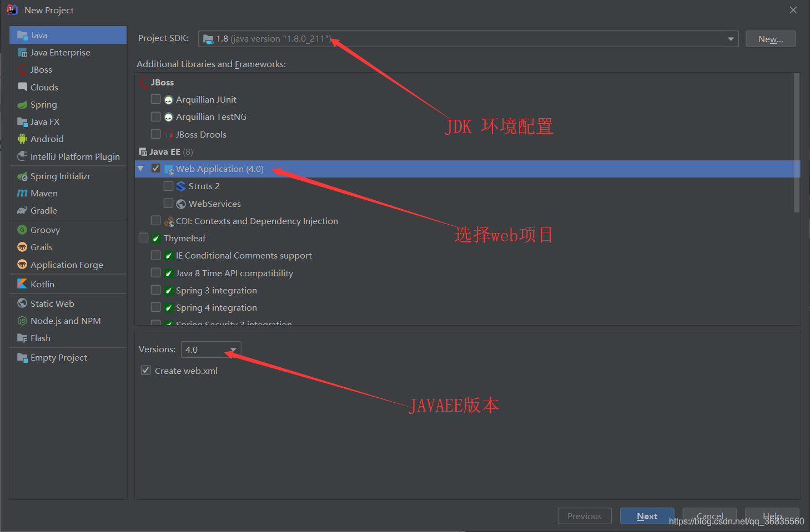Viewport: 810px width, 532px height.
Task: Click the Gradle elephant icon
Action: [x=22, y=210]
